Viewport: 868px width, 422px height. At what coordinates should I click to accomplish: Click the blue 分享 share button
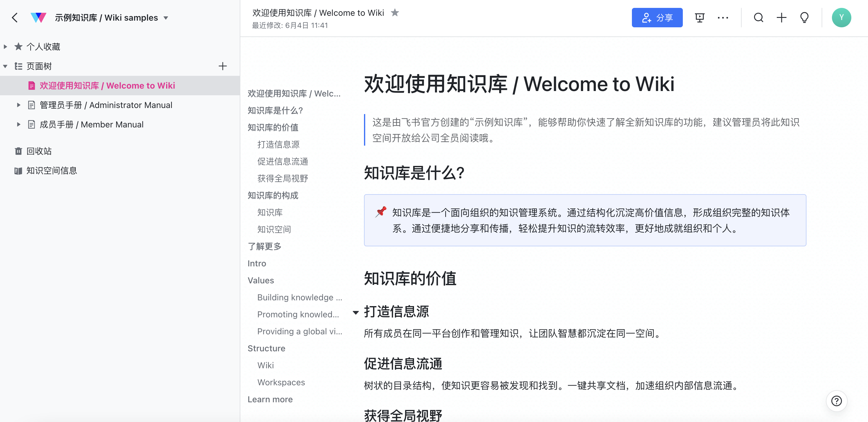[x=657, y=18]
